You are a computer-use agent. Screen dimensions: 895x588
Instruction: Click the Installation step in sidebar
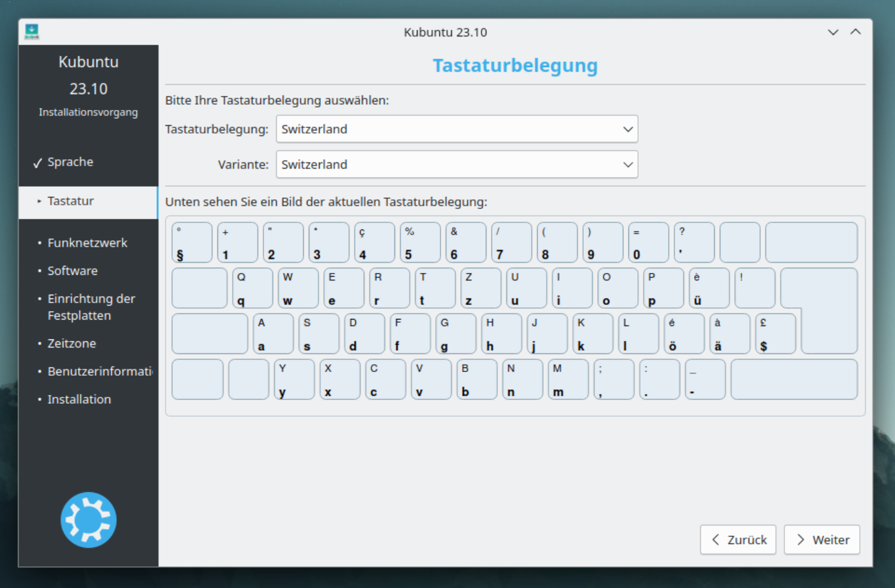[x=79, y=399]
